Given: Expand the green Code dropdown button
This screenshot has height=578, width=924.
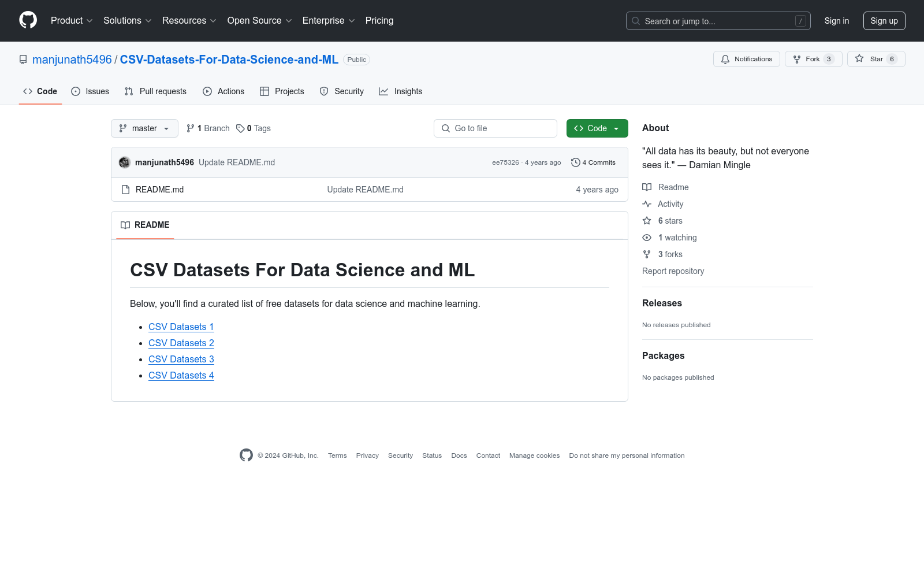Looking at the screenshot, I should 597,128.
